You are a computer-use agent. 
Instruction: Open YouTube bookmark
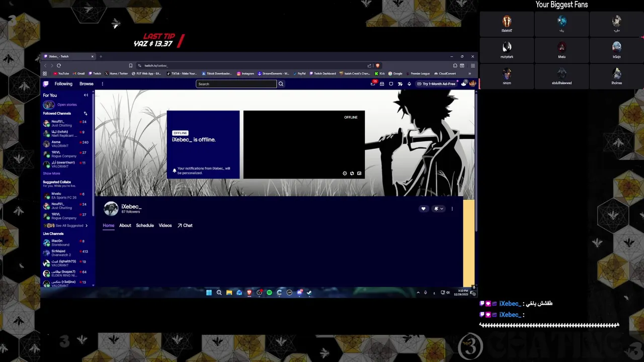61,73
